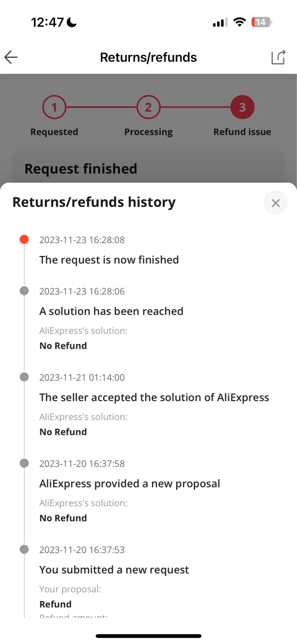Tap the 'Request finished' card heading
This screenshot has width=297, height=644.
[x=81, y=169]
